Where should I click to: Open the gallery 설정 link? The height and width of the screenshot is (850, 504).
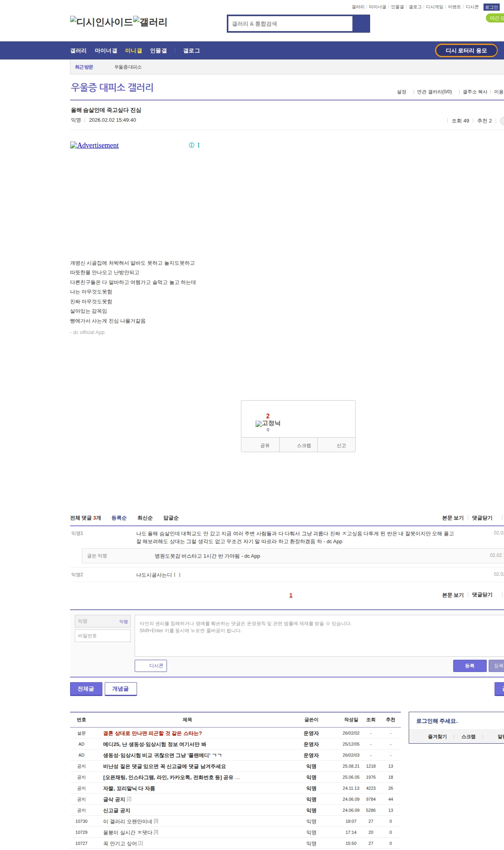tap(401, 92)
